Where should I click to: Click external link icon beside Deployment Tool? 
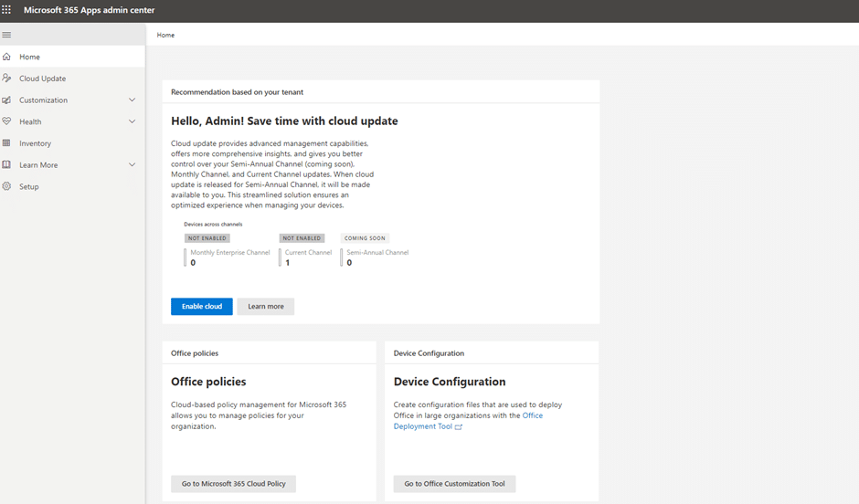pyautogui.click(x=459, y=426)
